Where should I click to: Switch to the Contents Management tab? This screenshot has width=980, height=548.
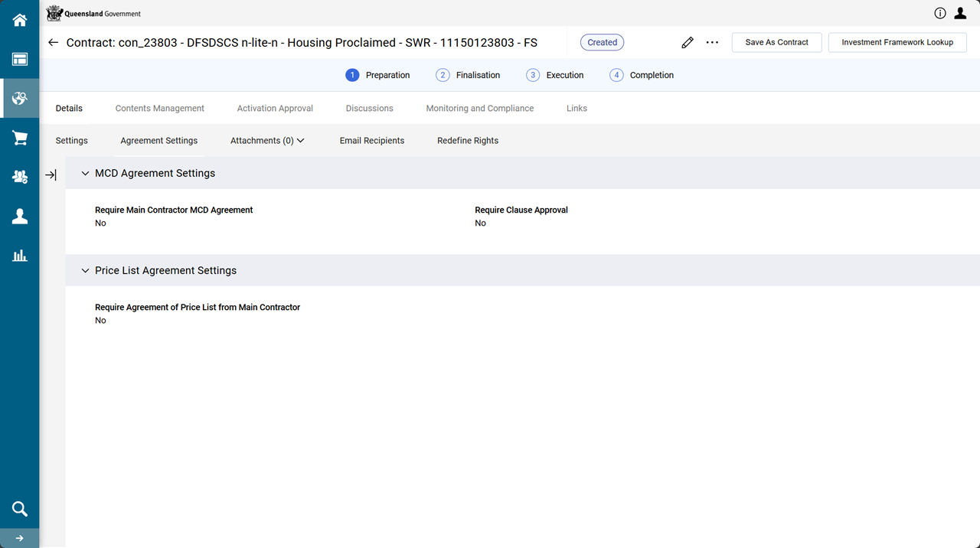click(x=159, y=109)
